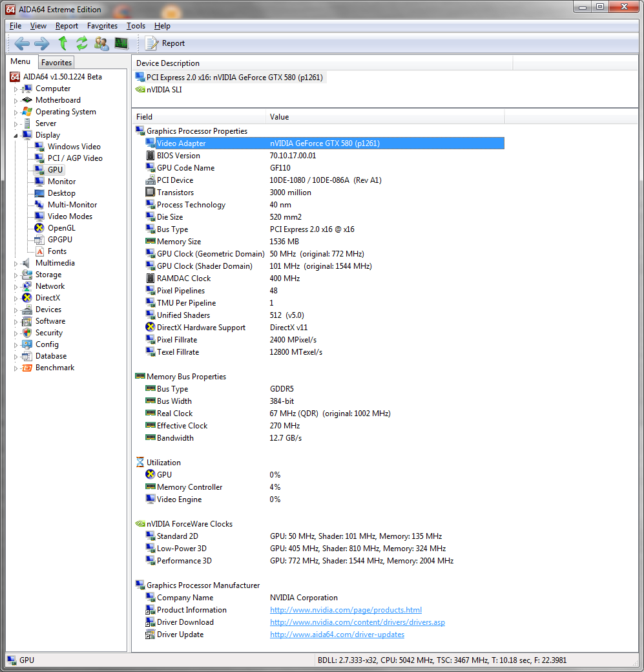Select the Computer icon in tree
This screenshot has width=644, height=672.
coord(27,89)
